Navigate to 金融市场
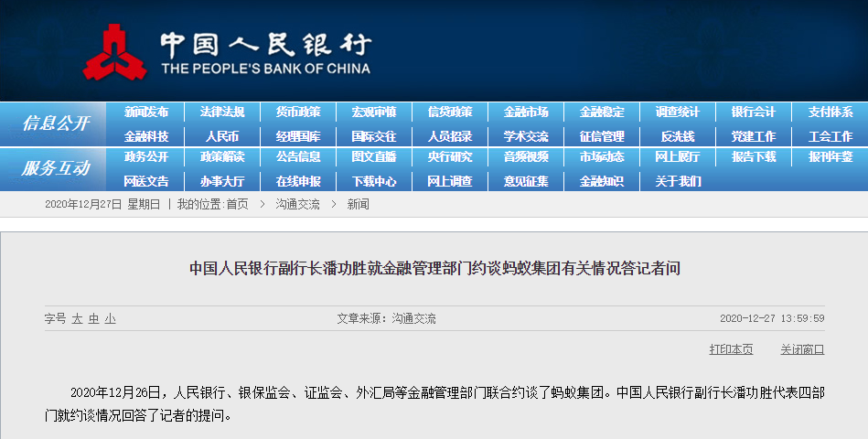Image resolution: width=868 pixels, height=439 pixels. 526,112
